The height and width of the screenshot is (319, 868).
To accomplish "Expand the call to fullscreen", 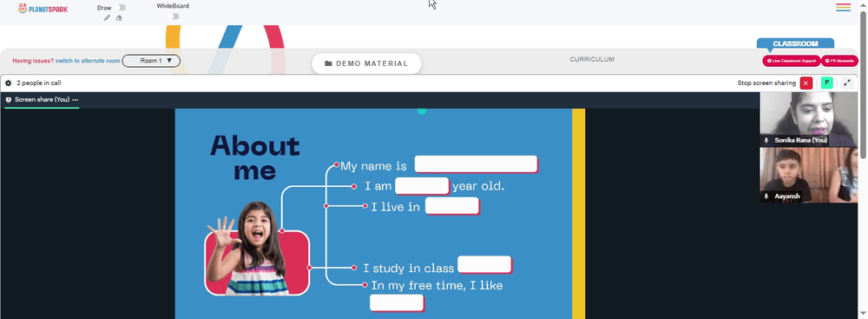I will (x=847, y=83).
